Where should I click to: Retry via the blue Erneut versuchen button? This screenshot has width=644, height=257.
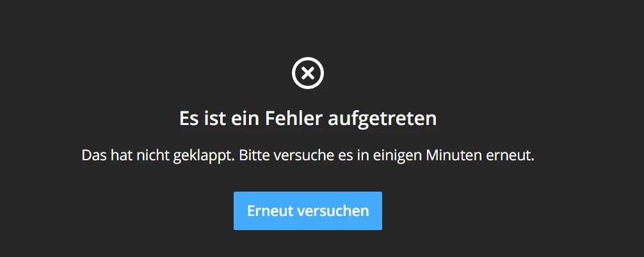pyautogui.click(x=308, y=211)
